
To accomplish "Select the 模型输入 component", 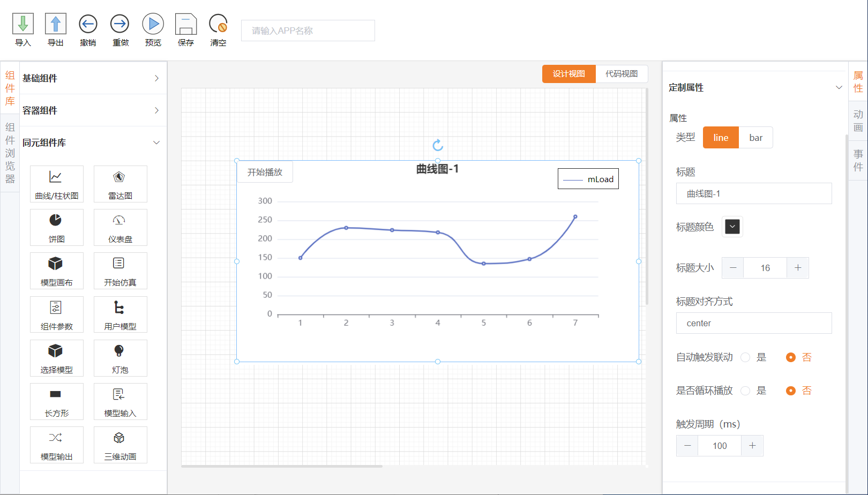I will (x=121, y=401).
